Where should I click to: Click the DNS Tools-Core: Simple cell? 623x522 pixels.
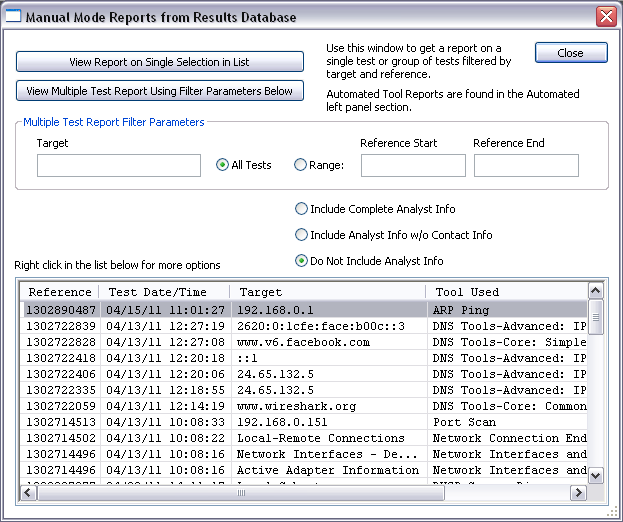click(509, 342)
